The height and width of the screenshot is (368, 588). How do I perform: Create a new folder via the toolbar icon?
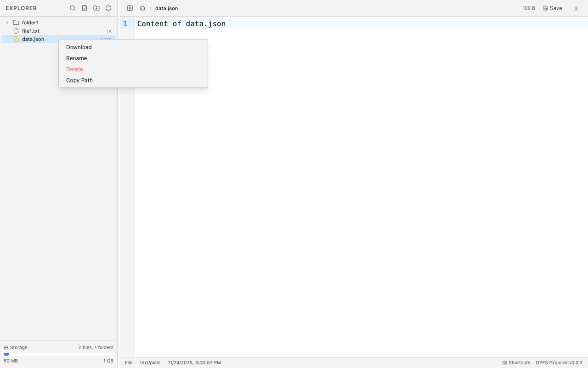(x=96, y=8)
